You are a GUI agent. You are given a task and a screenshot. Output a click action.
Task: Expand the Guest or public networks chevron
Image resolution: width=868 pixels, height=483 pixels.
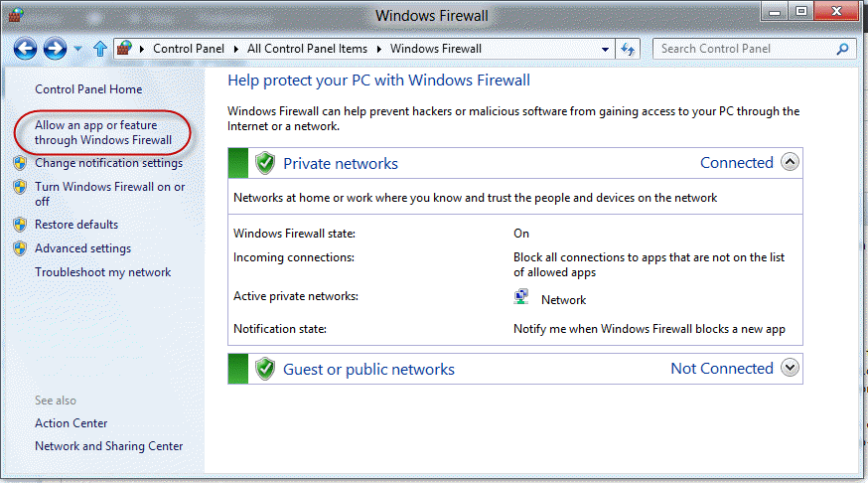[x=790, y=368]
